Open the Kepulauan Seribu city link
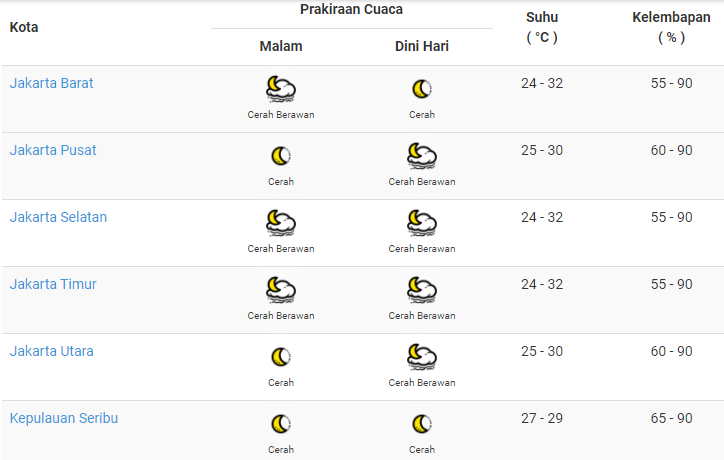724x460 pixels. 64,418
